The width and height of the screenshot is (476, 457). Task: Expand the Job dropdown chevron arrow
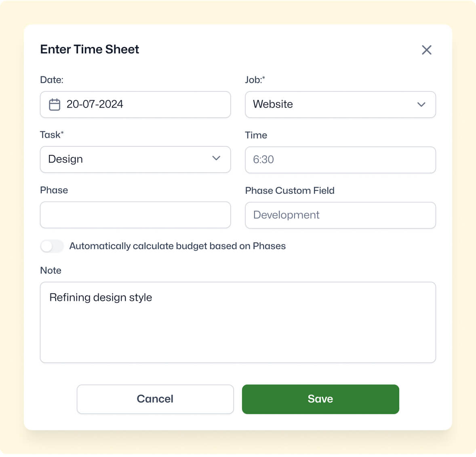coord(421,104)
